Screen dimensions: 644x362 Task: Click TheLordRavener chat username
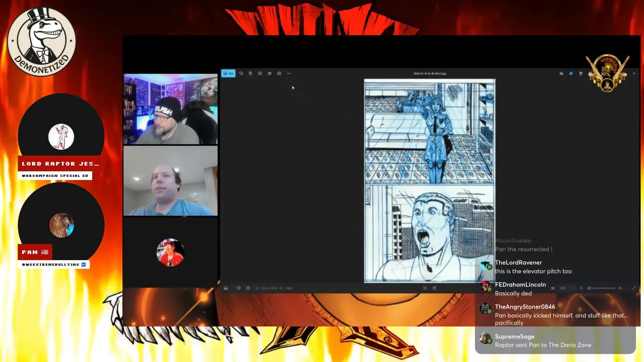tap(518, 262)
